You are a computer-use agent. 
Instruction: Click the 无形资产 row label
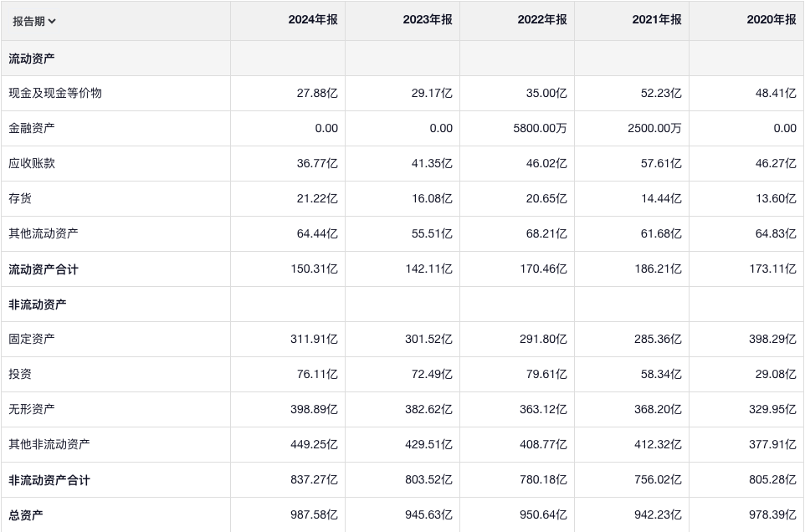tap(32, 410)
